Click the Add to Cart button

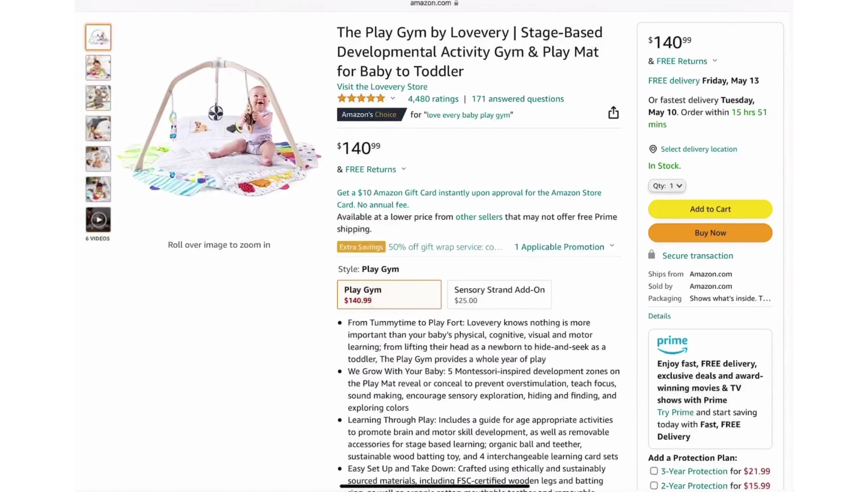(710, 209)
